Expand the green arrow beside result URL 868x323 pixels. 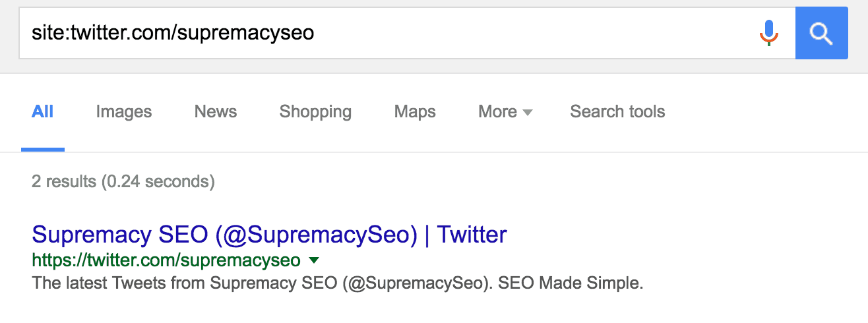(314, 260)
